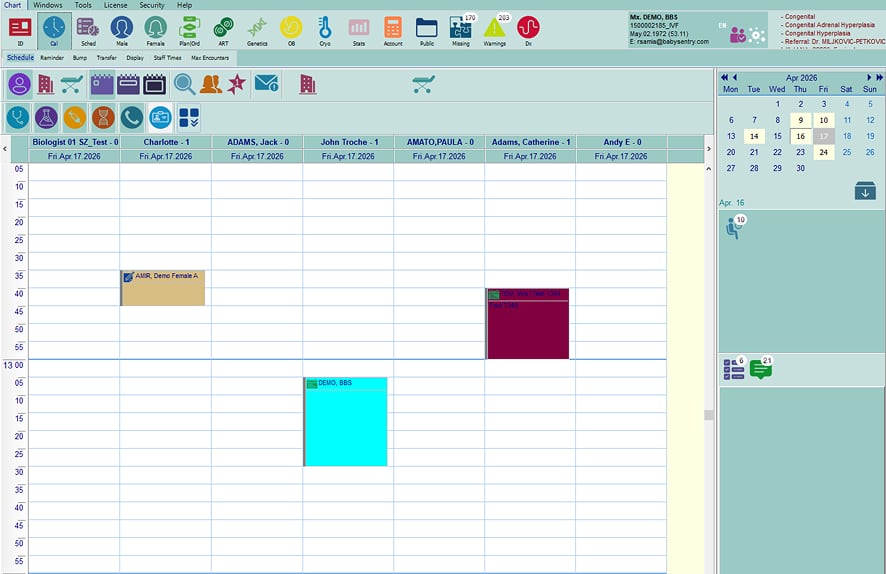Click the purple person circle icon
The width and height of the screenshot is (886, 574).
click(x=19, y=85)
